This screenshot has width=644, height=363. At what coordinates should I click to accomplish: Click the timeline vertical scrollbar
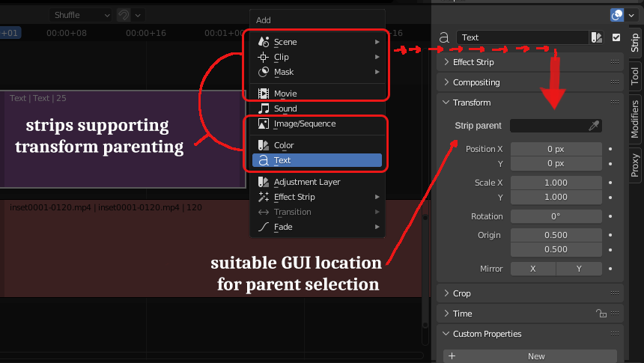(x=425, y=271)
